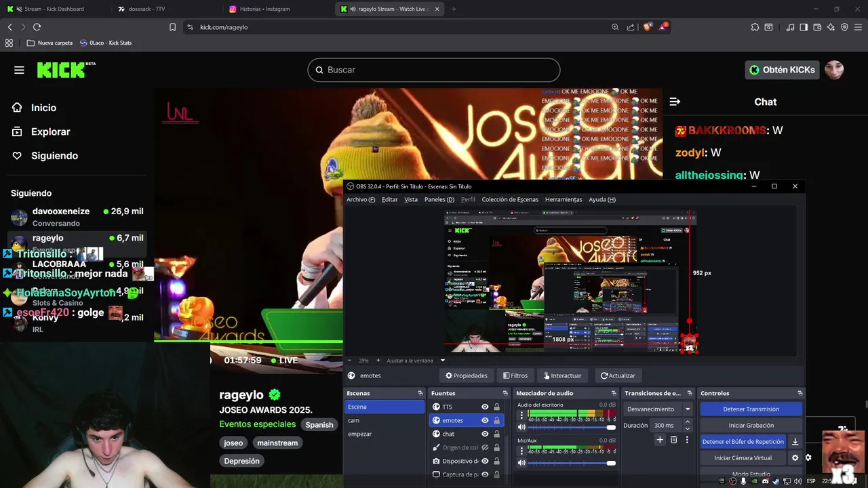The width and height of the screenshot is (868, 488).
Task: Toggle lock on chat source
Action: coord(496,434)
